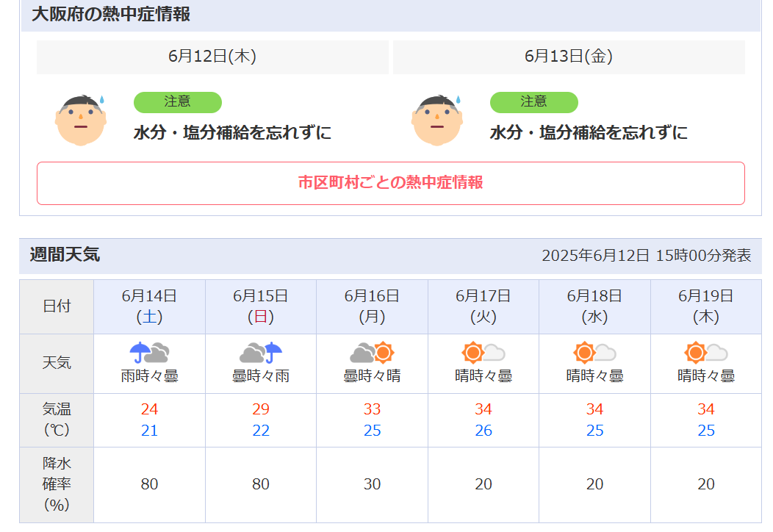Image resolution: width=773 pixels, height=532 pixels.
Task: Click the 80 precipitation value for 6月14日
Action: tap(149, 484)
